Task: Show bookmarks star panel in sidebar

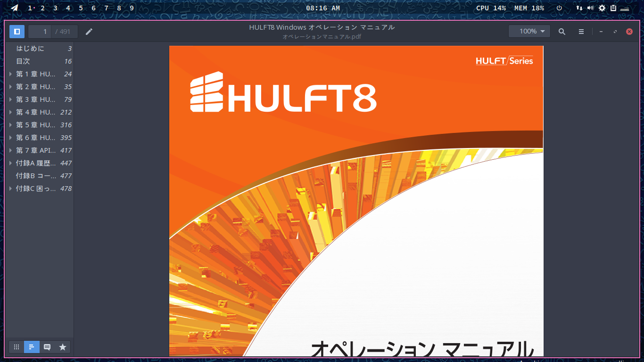Action: (63, 347)
